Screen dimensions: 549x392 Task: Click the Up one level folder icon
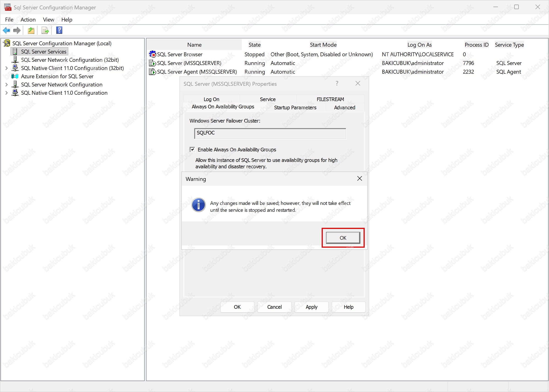click(x=31, y=30)
